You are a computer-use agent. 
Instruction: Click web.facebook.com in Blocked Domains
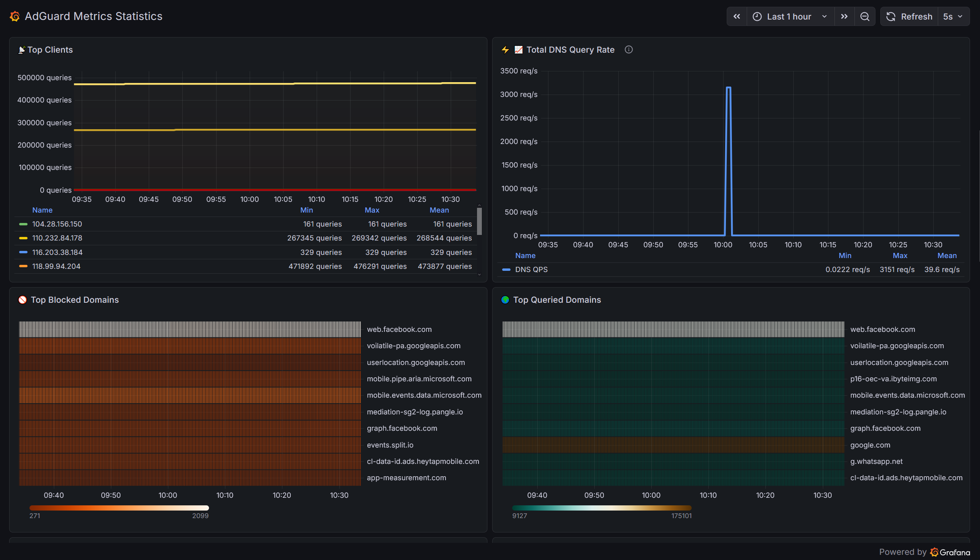pyautogui.click(x=399, y=329)
